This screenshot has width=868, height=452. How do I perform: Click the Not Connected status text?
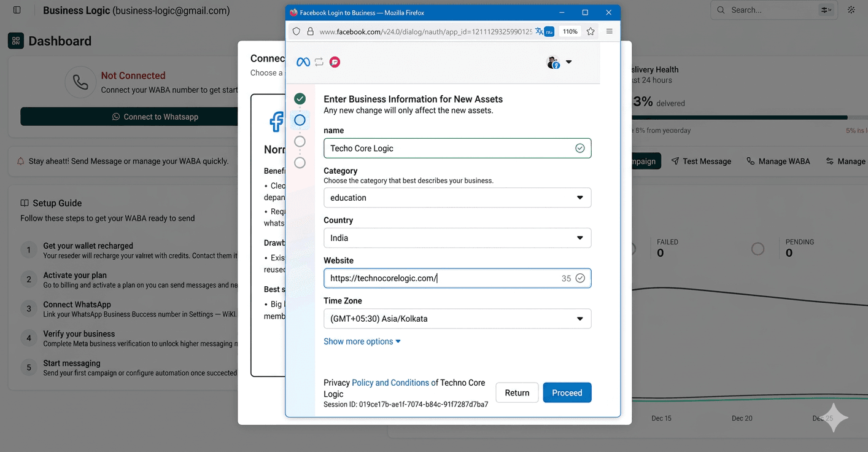click(x=133, y=76)
